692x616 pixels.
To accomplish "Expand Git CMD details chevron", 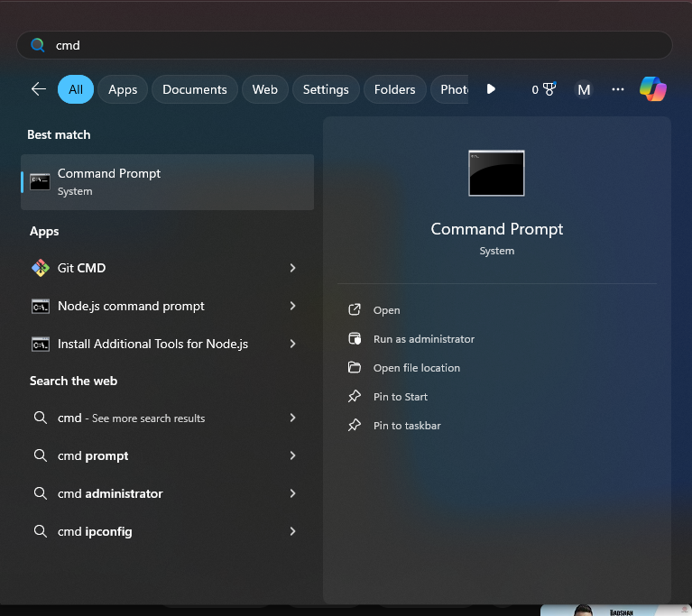I will coord(292,268).
